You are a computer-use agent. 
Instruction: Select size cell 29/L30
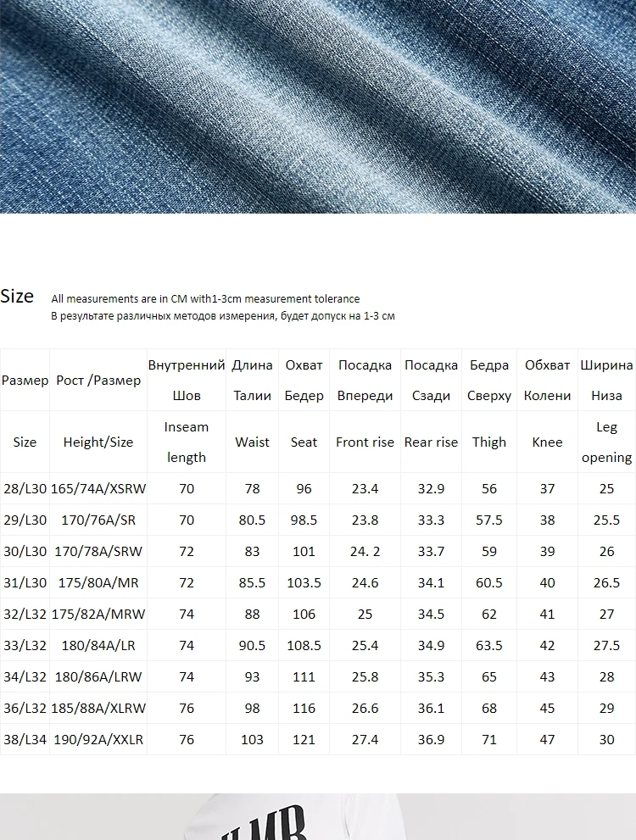25,520
